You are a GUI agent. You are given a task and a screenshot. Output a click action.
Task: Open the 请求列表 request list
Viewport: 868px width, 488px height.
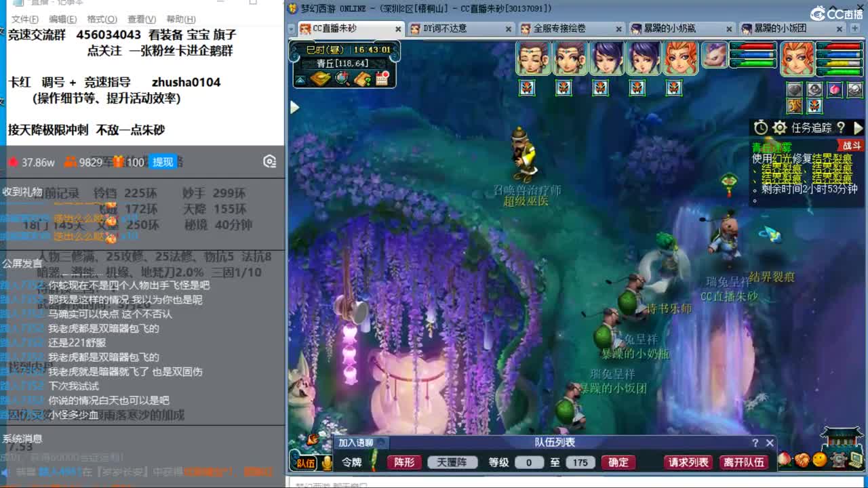click(x=688, y=462)
